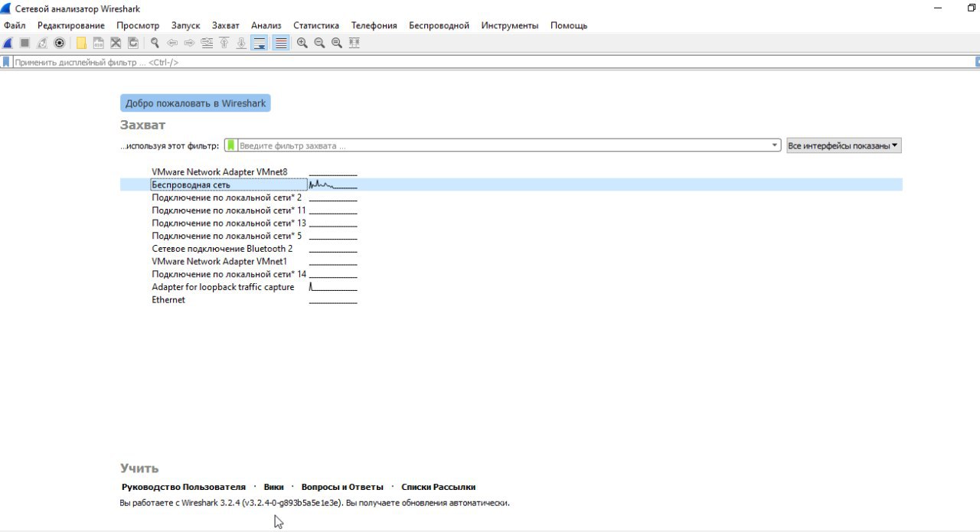Open Списки Рассылки link
This screenshot has height=532, width=980.
[x=439, y=487]
